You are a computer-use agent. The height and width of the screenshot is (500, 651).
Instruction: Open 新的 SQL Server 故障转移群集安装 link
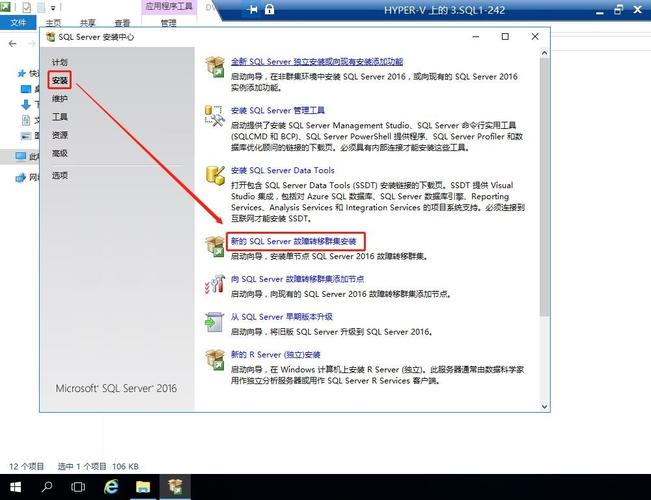click(294, 241)
